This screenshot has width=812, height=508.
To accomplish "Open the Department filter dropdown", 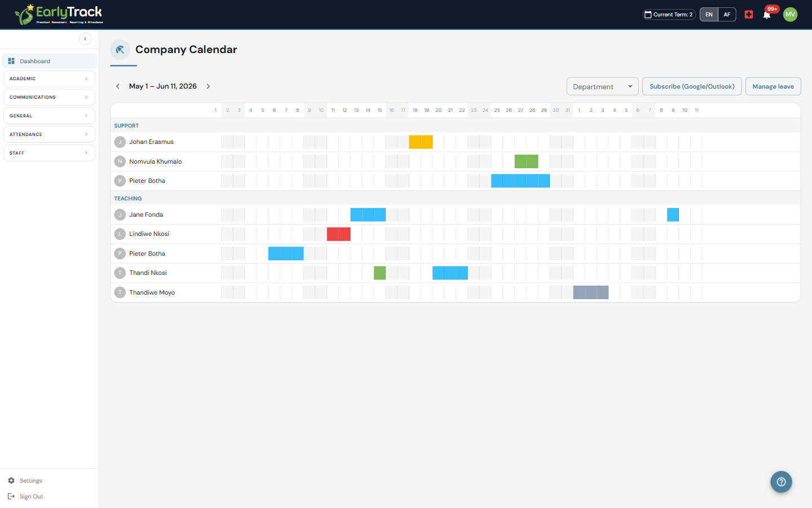I will point(602,86).
